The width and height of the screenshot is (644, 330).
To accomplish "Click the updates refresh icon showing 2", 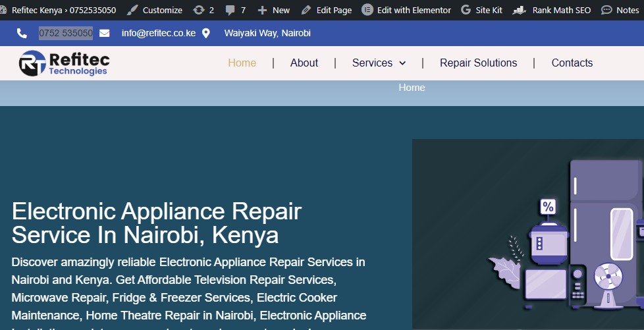I will pos(199,10).
